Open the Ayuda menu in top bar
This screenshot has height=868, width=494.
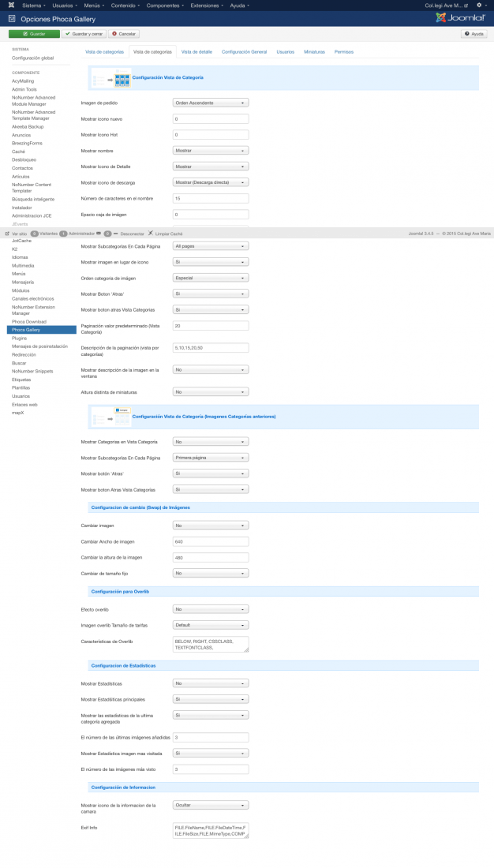239,5
